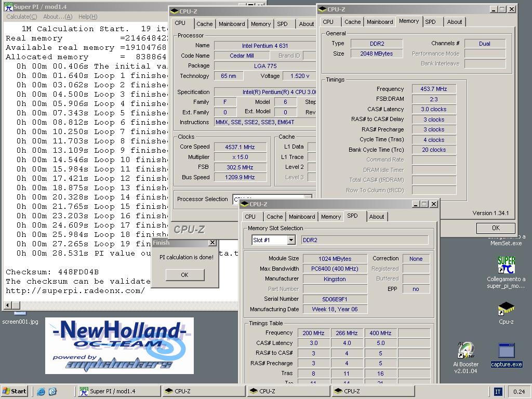Viewport: 532px width, 399px height.
Task: Open Mainboard tab in the CPU-Z Memory window
Action: pyautogui.click(x=380, y=22)
